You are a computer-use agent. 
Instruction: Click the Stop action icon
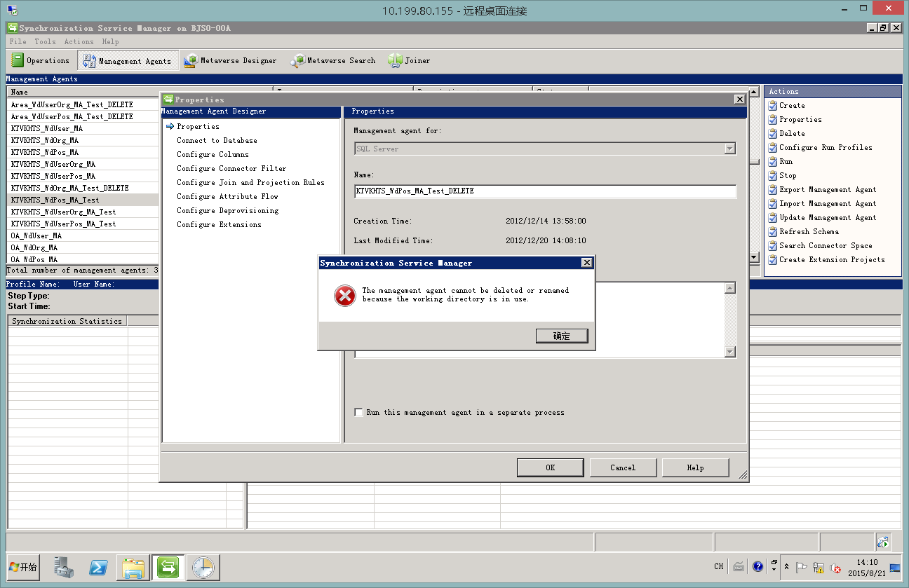coord(772,175)
